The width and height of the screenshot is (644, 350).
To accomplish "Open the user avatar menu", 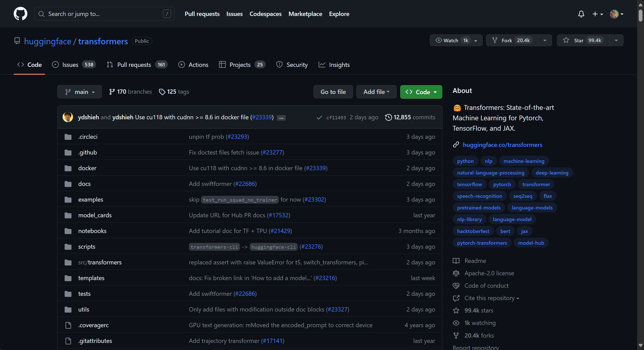I will (617, 14).
